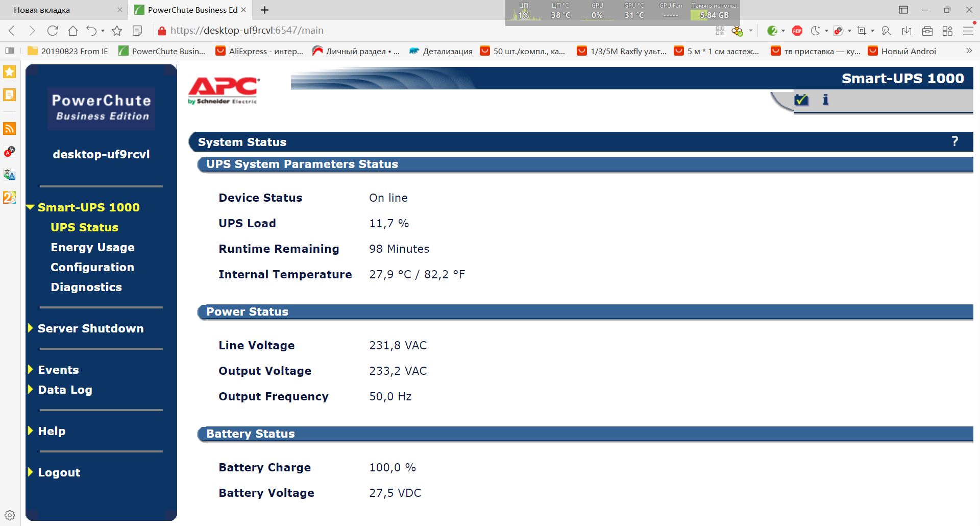This screenshot has height=526, width=980.
Task: Open the notes icon in the sidebar
Action: tap(10, 95)
